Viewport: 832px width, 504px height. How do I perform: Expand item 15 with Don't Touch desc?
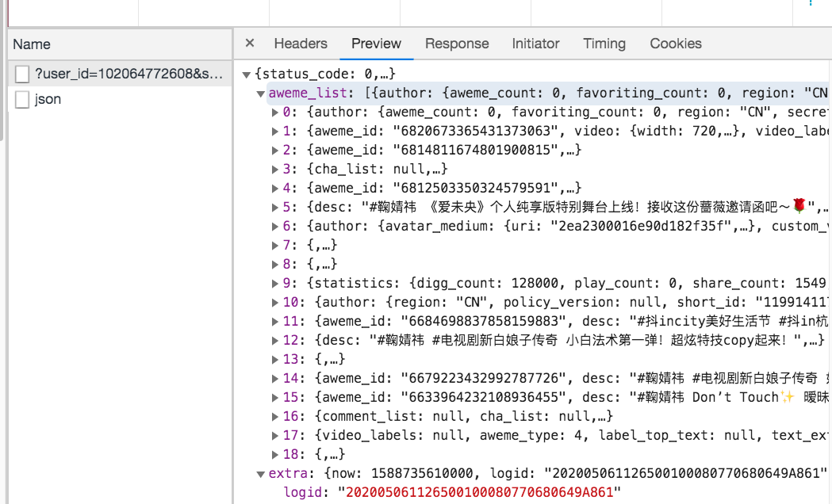click(275, 398)
